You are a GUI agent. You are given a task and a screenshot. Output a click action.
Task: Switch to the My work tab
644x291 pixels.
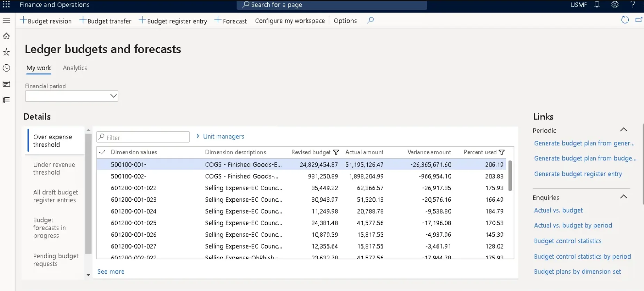click(x=39, y=68)
